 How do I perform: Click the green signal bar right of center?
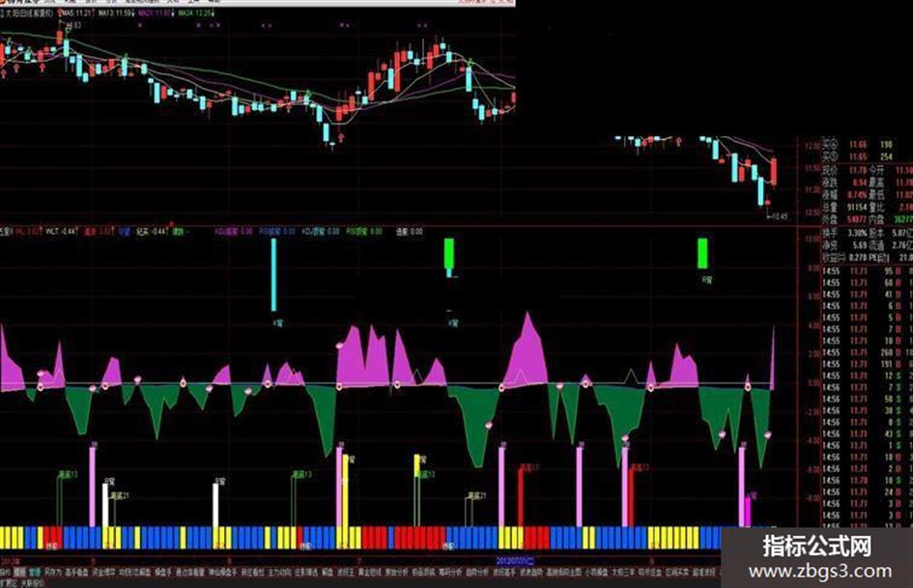(x=702, y=253)
